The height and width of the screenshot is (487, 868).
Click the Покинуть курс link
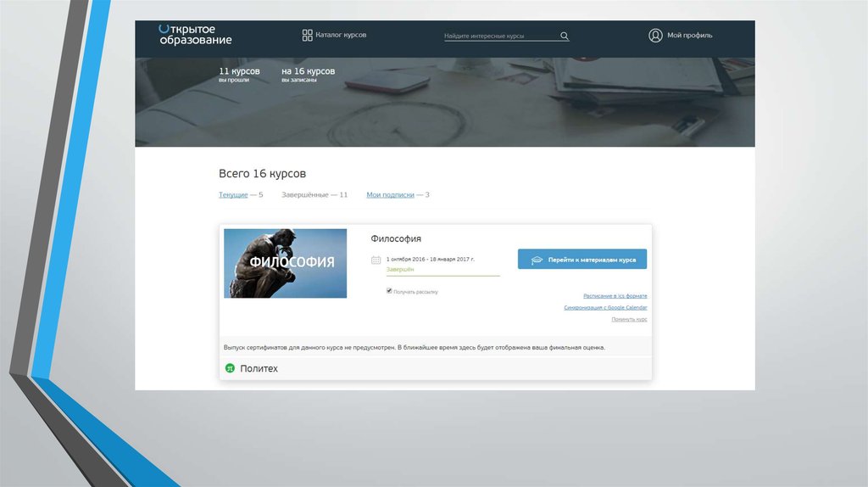(629, 320)
